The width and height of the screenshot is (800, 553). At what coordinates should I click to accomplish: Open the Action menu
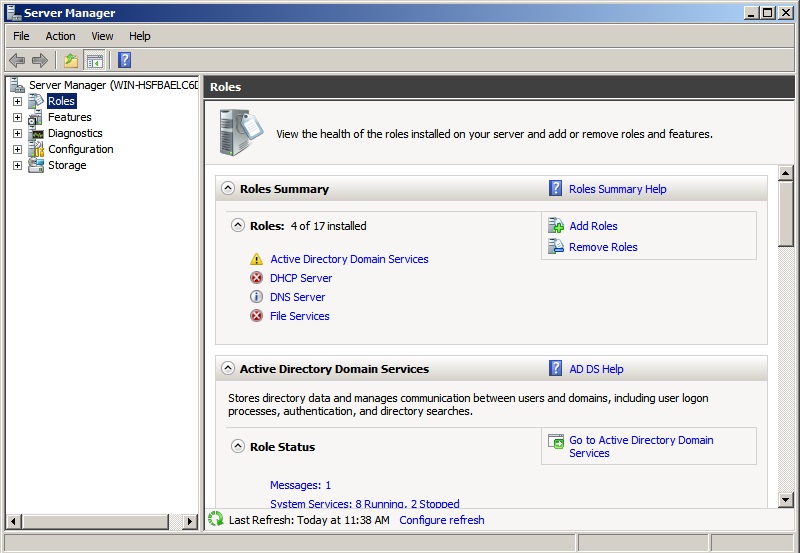[60, 36]
